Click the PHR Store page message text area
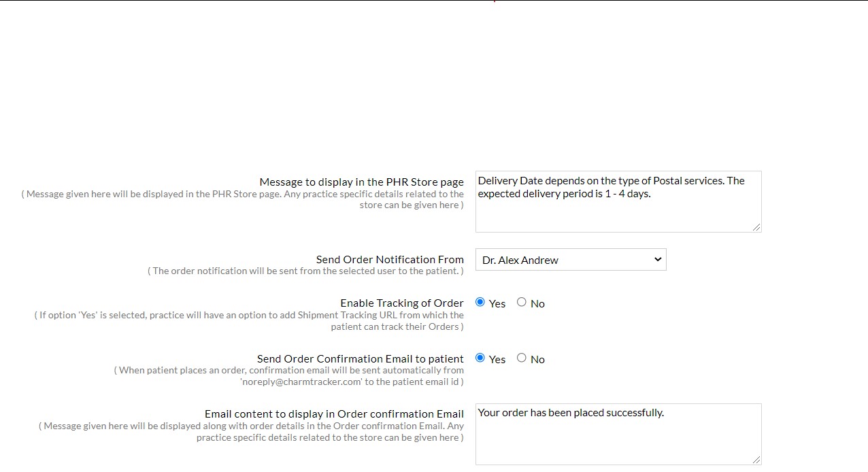The height and width of the screenshot is (472, 868). [618, 201]
